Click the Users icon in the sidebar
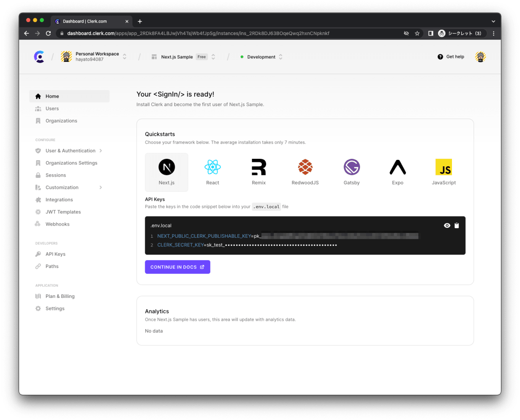This screenshot has width=520, height=420. (x=38, y=109)
